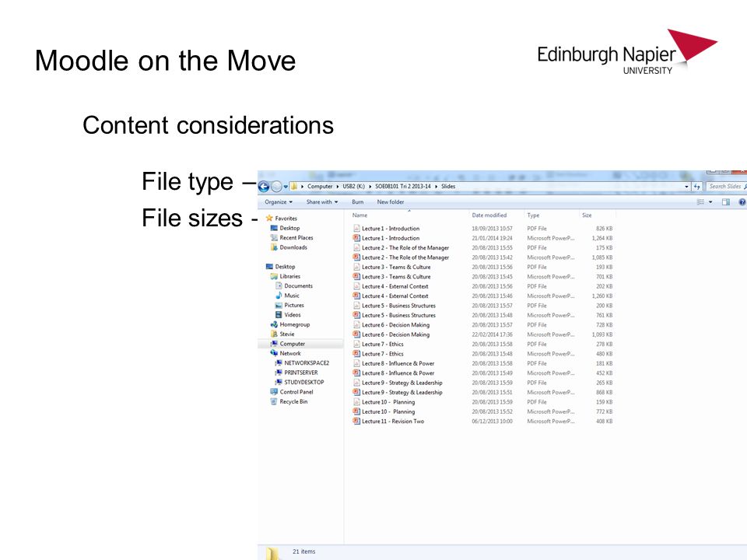Select Lecture 3 - Teams & Culture PDF name
This screenshot has height=560, width=747.
396,267
